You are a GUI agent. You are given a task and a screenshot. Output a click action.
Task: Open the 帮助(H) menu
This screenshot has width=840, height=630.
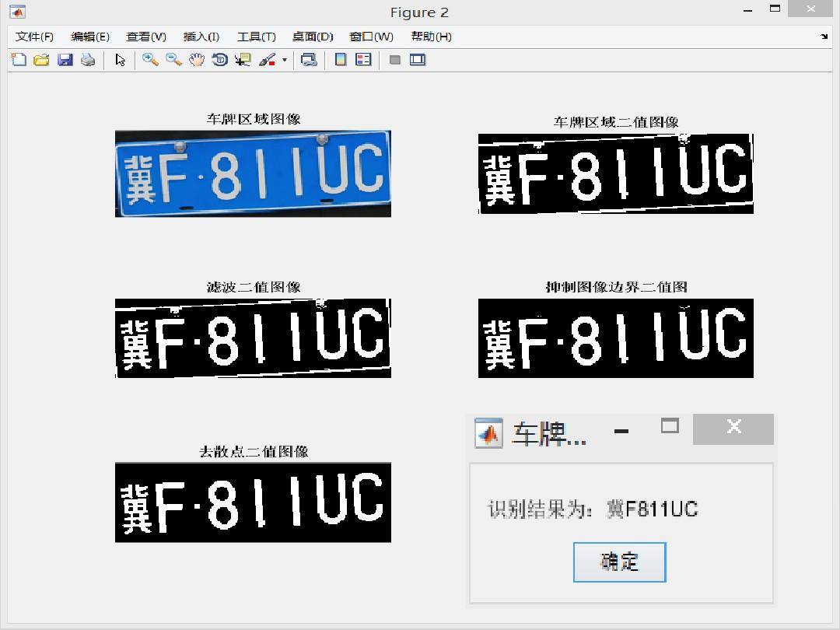pyautogui.click(x=431, y=37)
